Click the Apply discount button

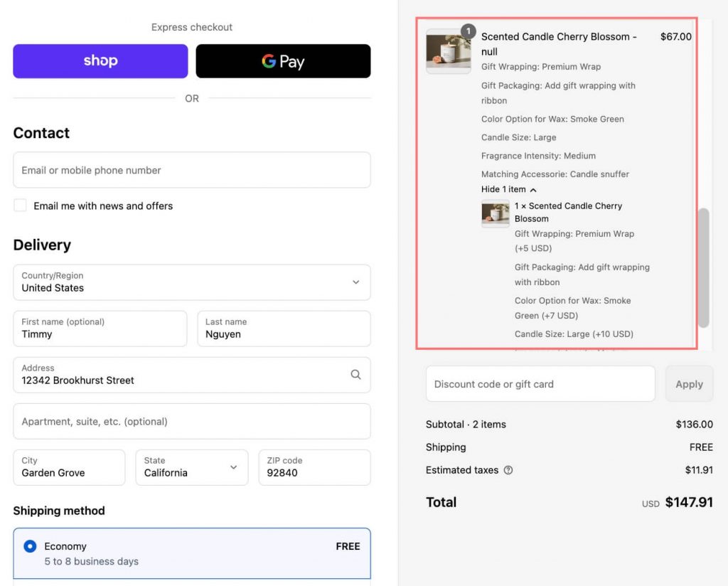coord(689,384)
